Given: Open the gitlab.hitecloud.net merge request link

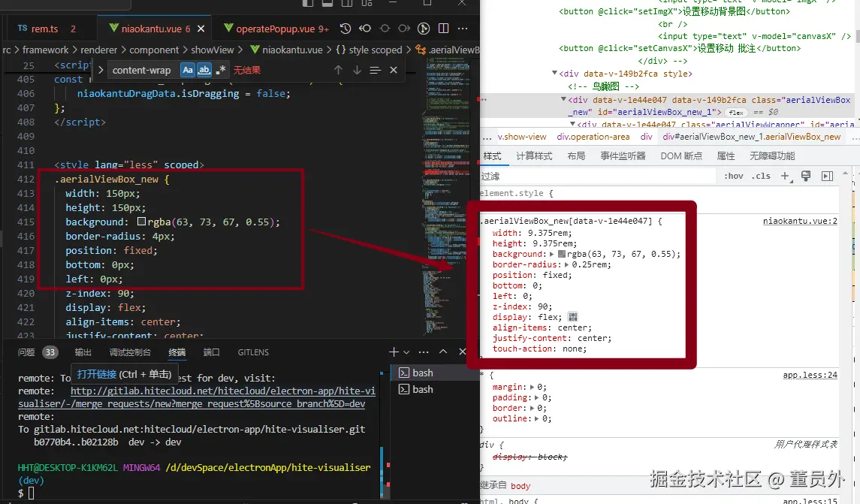Looking at the screenshot, I should click(197, 397).
